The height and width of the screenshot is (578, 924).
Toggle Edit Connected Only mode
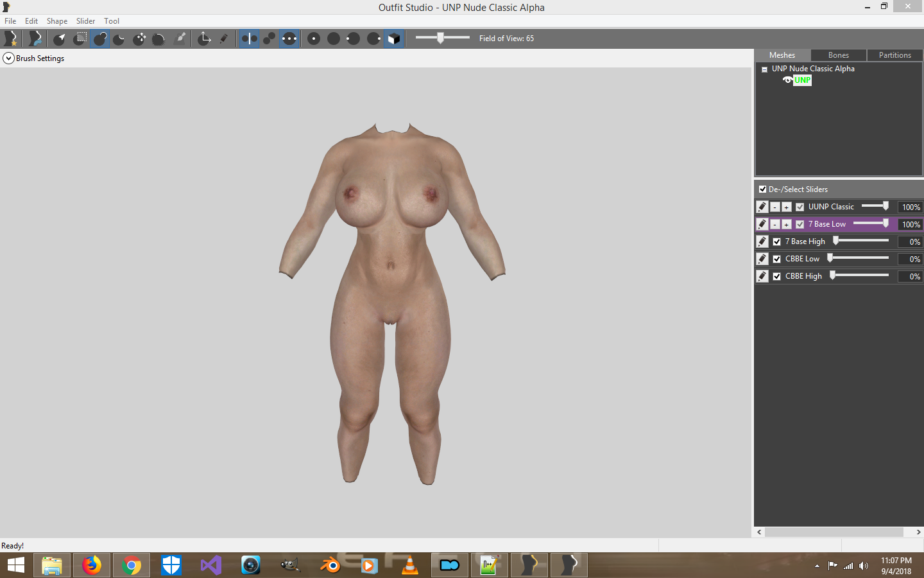[269, 39]
